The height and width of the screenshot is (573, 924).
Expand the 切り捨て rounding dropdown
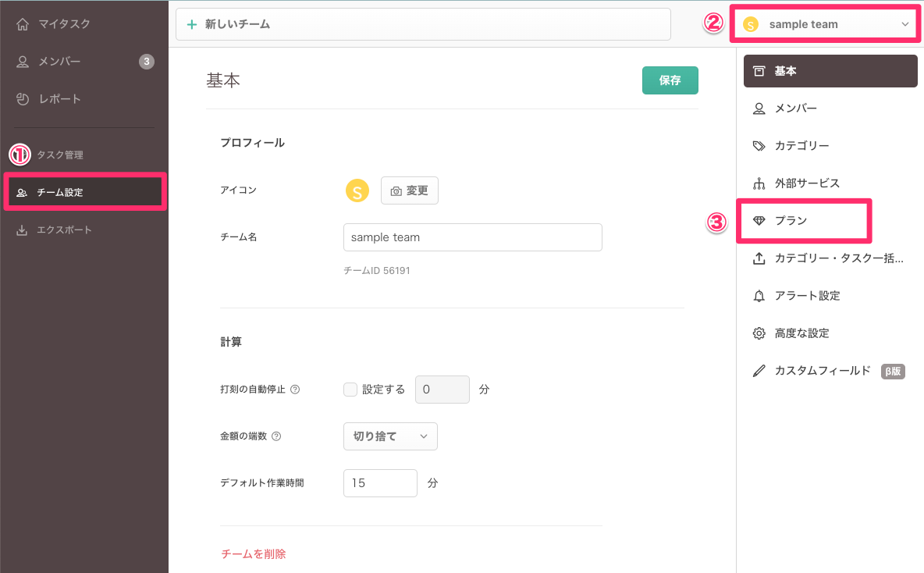pyautogui.click(x=390, y=436)
